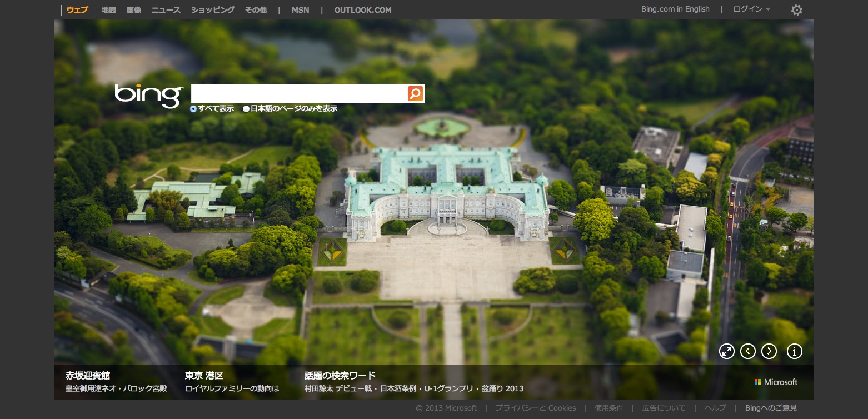Open the その他 menu

[x=256, y=10]
